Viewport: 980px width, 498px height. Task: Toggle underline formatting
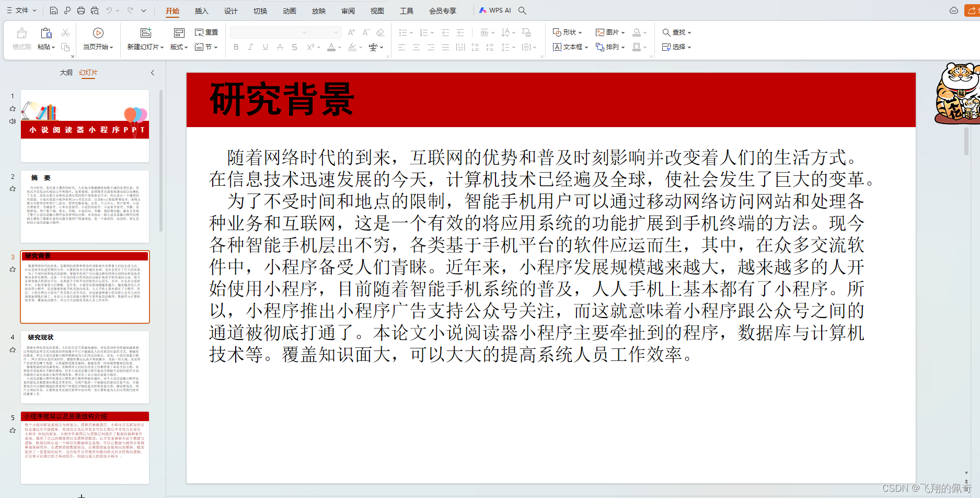[x=266, y=47]
